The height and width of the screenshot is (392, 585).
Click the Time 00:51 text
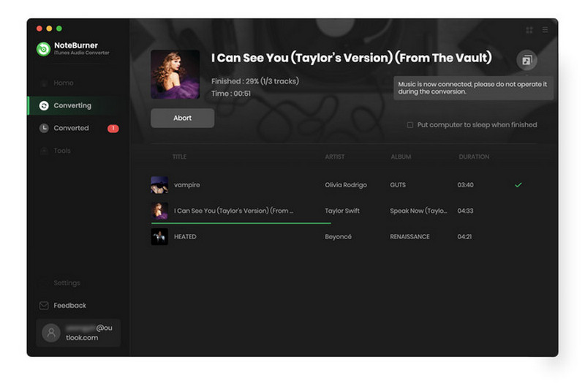point(231,94)
